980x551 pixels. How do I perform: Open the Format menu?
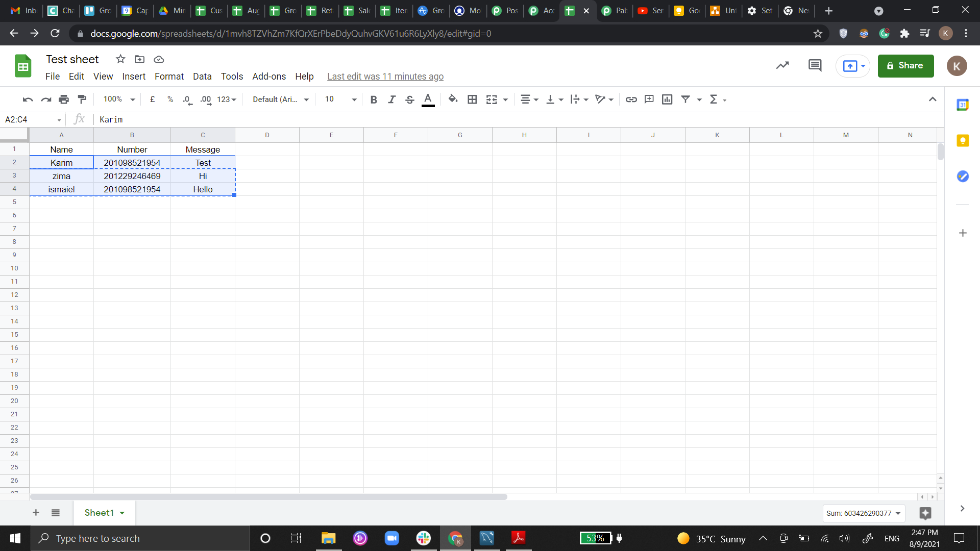[169, 77]
